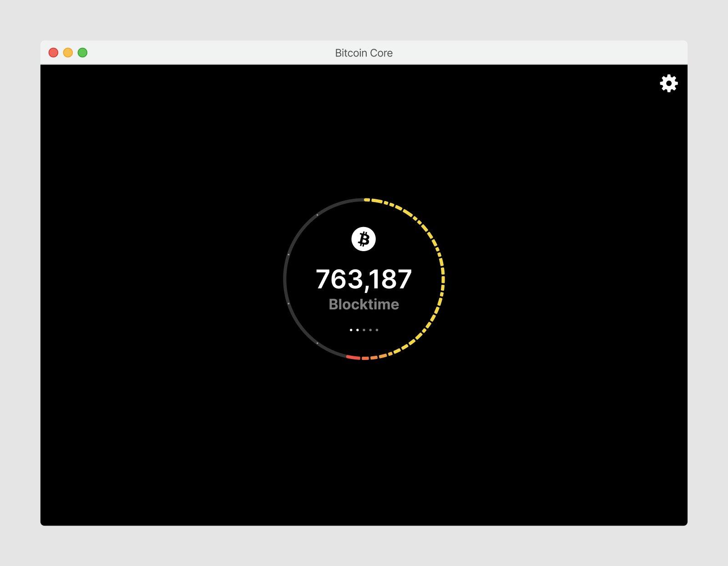Open settings with the gear icon
This screenshot has width=728, height=566.
[x=668, y=83]
